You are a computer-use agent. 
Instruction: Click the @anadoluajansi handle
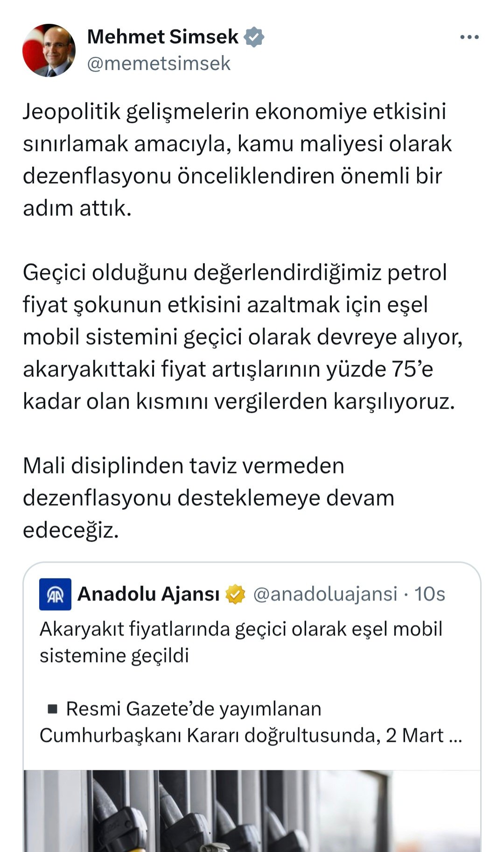(x=325, y=594)
